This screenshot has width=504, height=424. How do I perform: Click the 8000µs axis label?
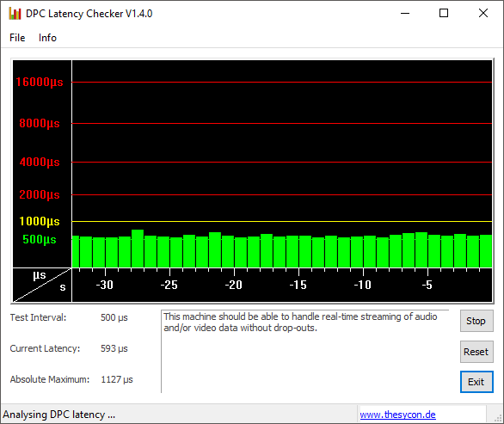[40, 123]
